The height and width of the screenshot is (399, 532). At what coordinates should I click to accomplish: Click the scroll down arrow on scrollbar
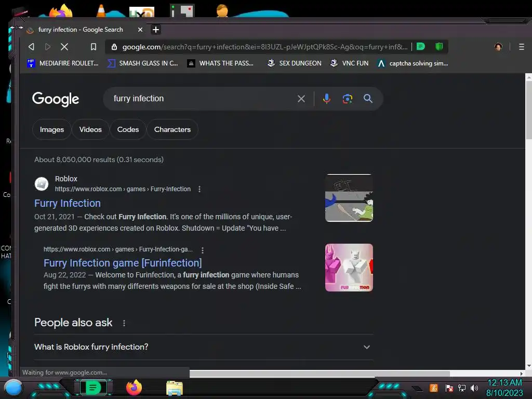(x=528, y=366)
